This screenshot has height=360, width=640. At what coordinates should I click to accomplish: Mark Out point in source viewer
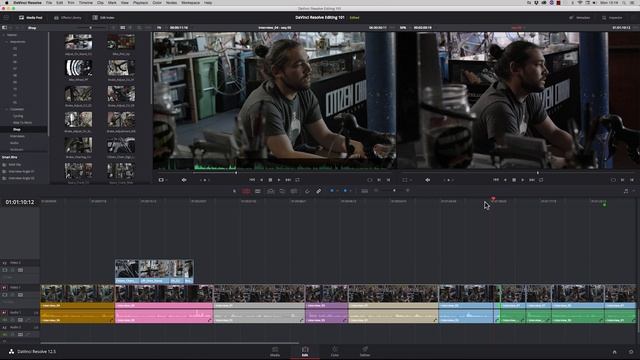(x=388, y=180)
